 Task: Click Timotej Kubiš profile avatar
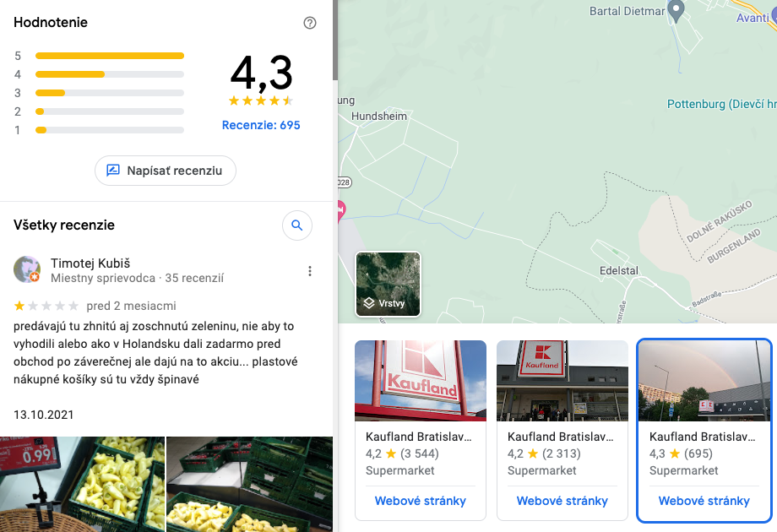coord(27,269)
